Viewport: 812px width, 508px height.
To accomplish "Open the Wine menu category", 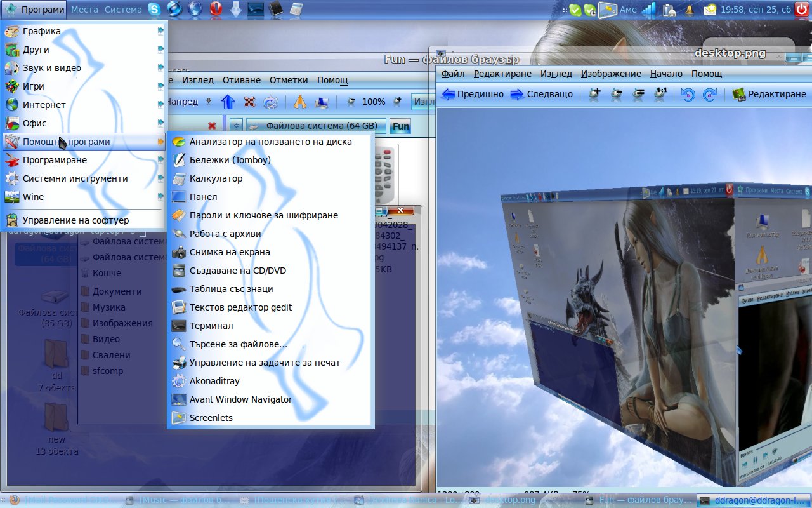I will tap(84, 197).
